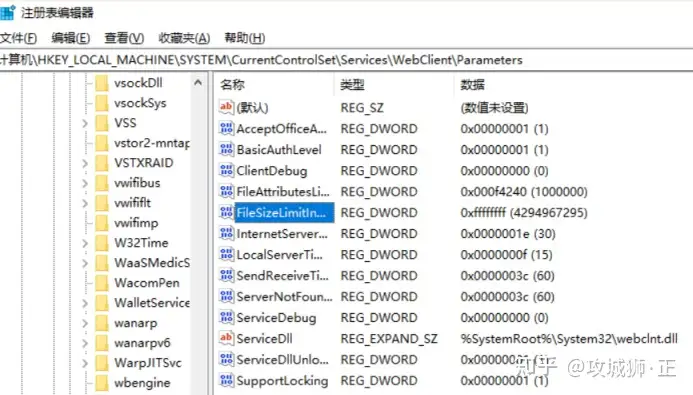This screenshot has width=693, height=395.
Task: Select the VSS folder icon
Action: pyautogui.click(x=102, y=123)
